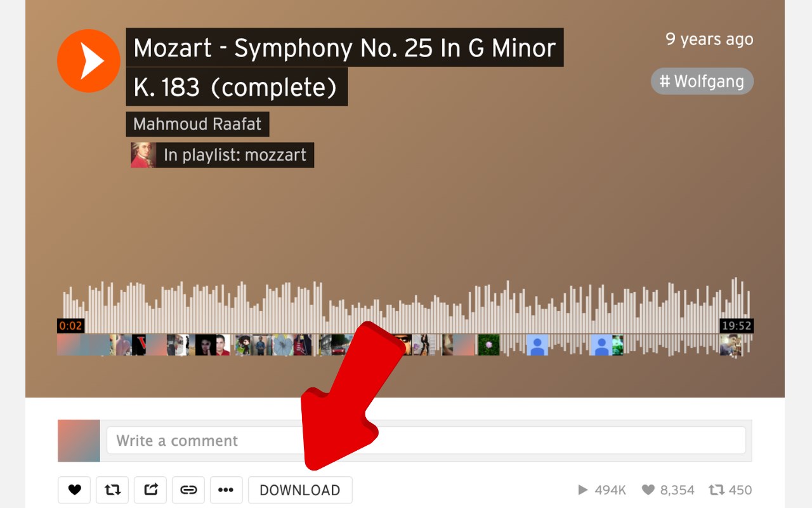
Task: Open the #Wolfgang tag
Action: pyautogui.click(x=702, y=81)
